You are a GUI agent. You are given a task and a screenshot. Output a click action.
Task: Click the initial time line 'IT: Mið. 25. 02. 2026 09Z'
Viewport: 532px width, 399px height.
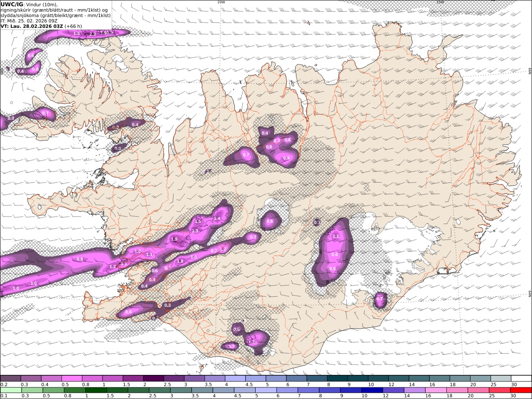pos(29,21)
